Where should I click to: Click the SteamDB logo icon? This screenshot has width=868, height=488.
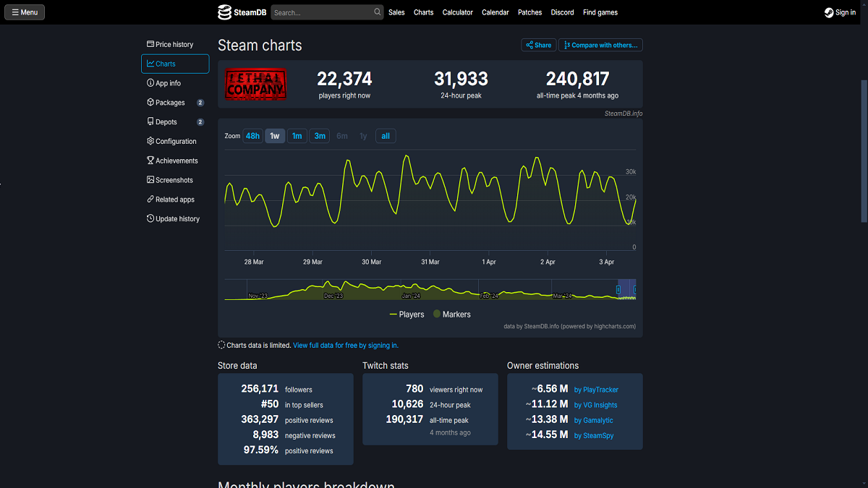225,12
